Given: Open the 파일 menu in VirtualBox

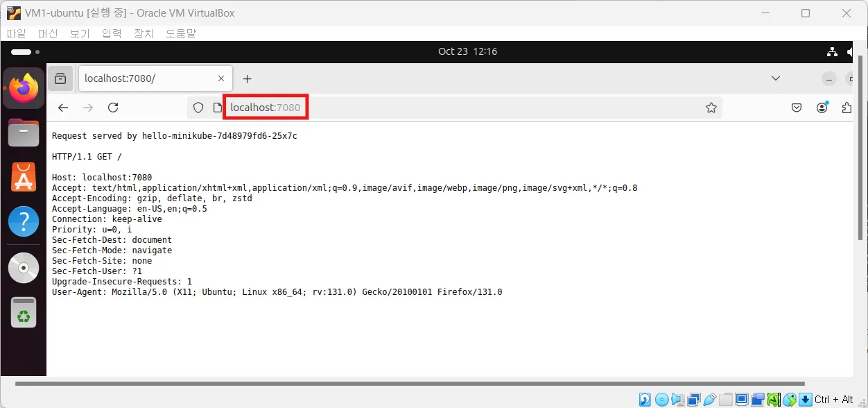Looking at the screenshot, I should (16, 33).
